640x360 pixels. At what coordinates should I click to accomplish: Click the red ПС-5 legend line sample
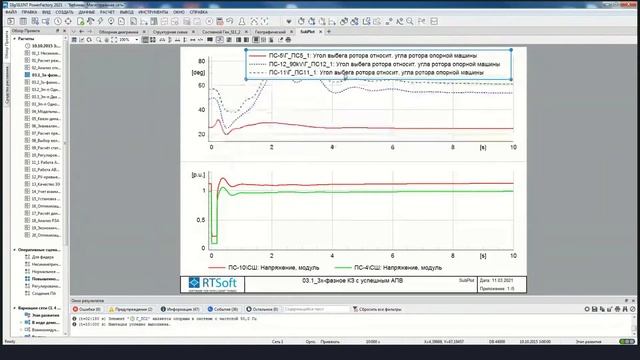coord(257,56)
